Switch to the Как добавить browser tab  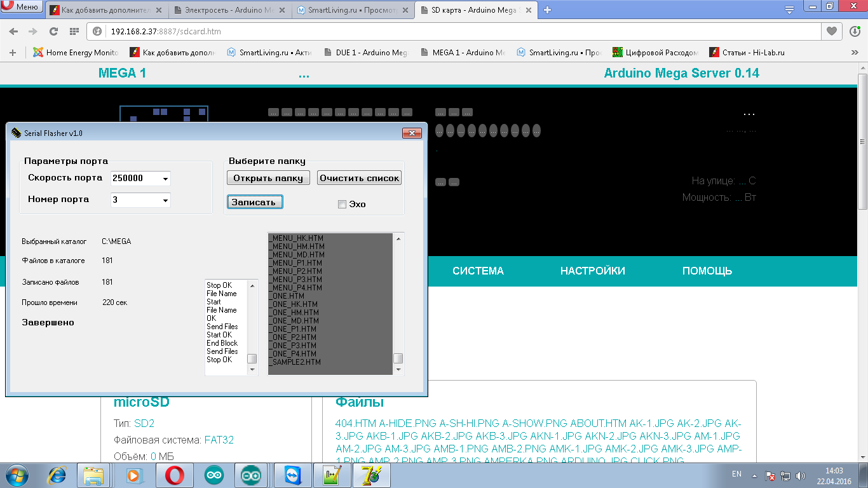pyautogui.click(x=106, y=10)
